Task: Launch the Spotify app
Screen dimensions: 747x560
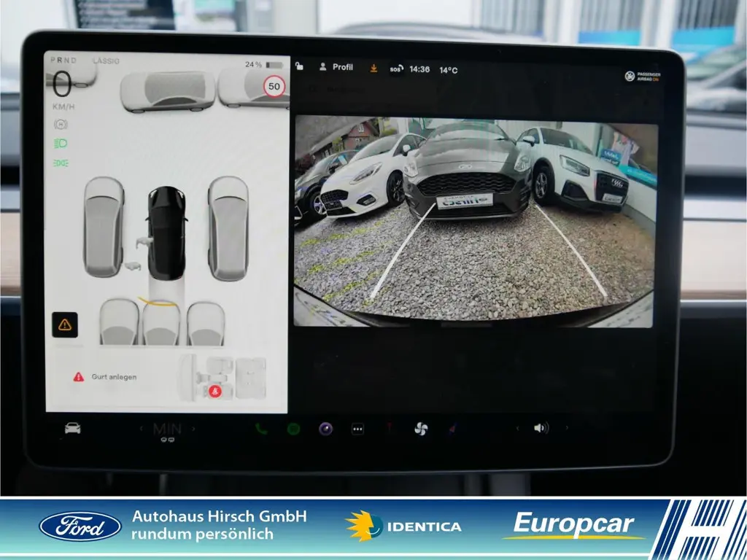Action: point(293,429)
